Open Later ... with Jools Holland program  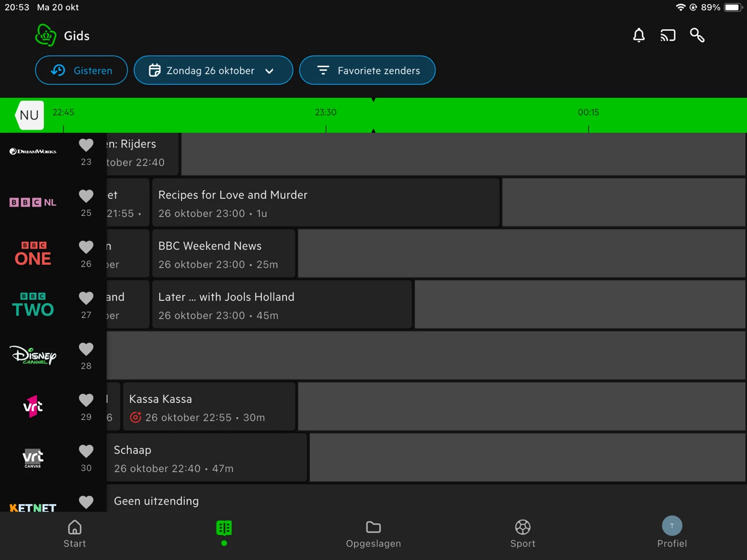pos(282,304)
